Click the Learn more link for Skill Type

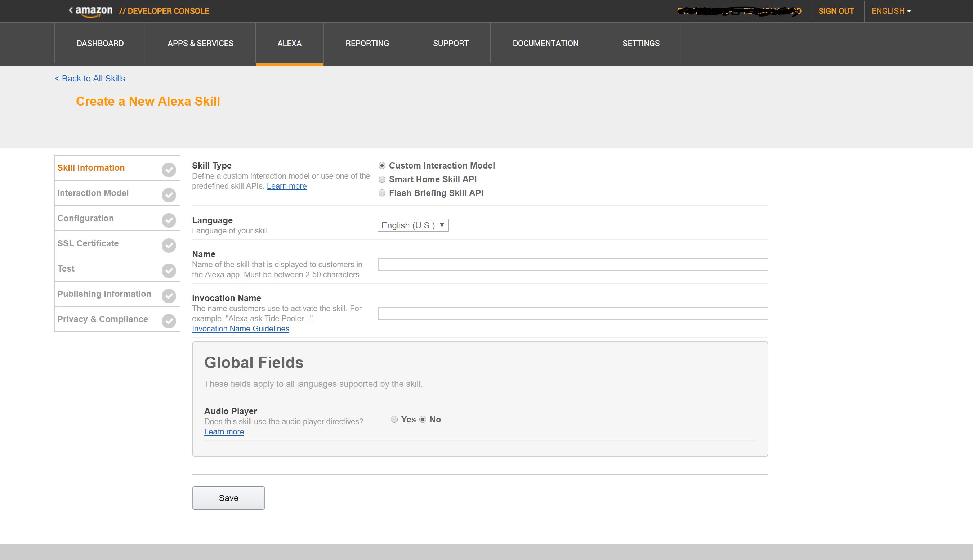[286, 186]
